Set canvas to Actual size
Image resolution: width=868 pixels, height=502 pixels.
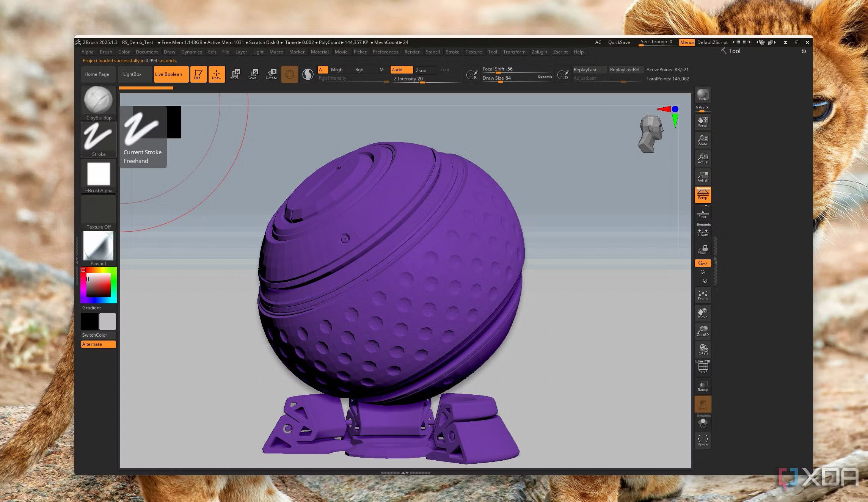703,158
